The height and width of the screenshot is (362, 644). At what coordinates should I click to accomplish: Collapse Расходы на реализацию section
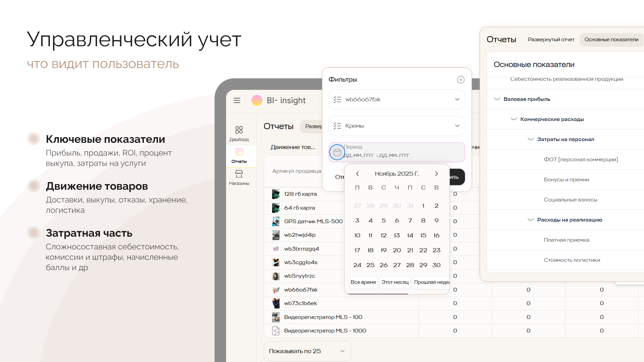coord(530,220)
